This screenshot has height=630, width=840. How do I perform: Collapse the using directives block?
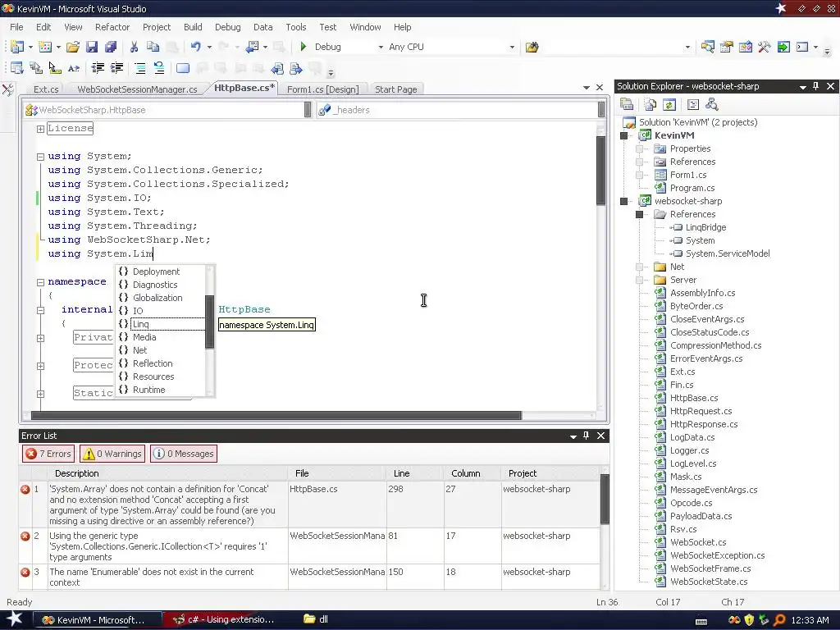pos(40,157)
